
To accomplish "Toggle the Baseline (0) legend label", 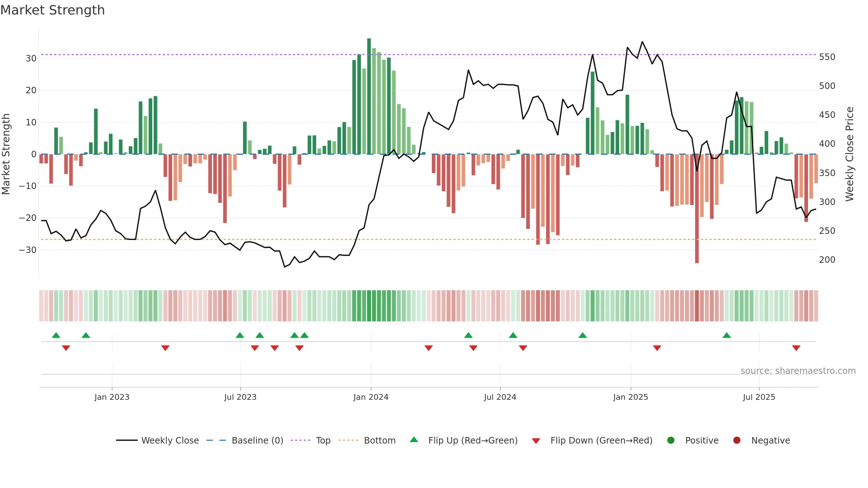I will (258, 440).
